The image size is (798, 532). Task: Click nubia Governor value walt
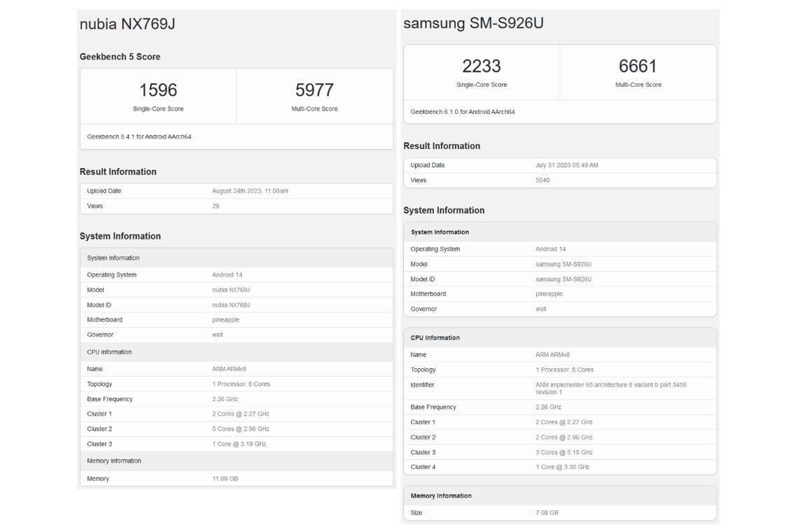pyautogui.click(x=217, y=335)
